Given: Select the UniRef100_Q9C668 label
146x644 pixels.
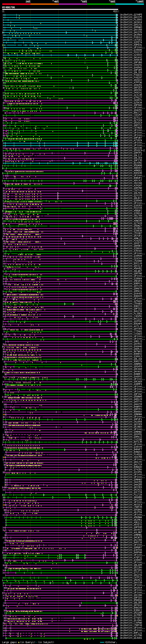Looking at the screenshot, I should pos(131,369).
